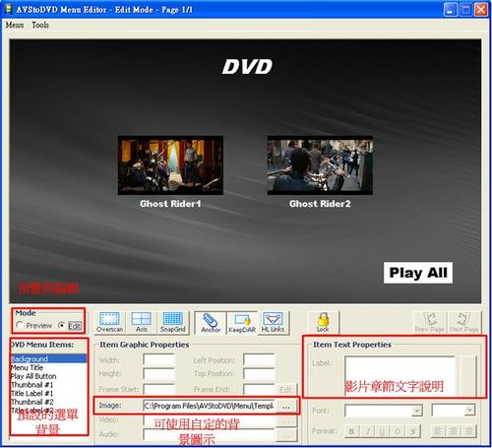Open the Menu menu
The height and width of the screenshot is (448, 492).
(15, 25)
